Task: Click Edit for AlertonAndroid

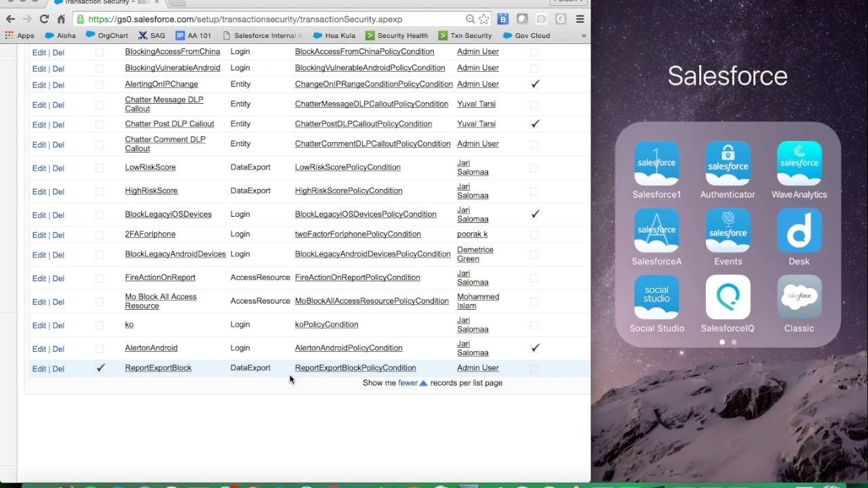Action: click(39, 349)
